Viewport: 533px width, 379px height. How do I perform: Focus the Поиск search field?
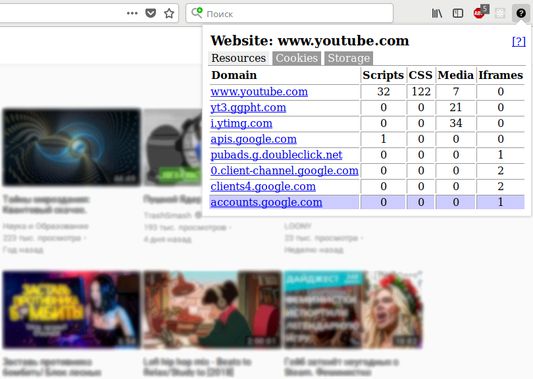[290, 13]
